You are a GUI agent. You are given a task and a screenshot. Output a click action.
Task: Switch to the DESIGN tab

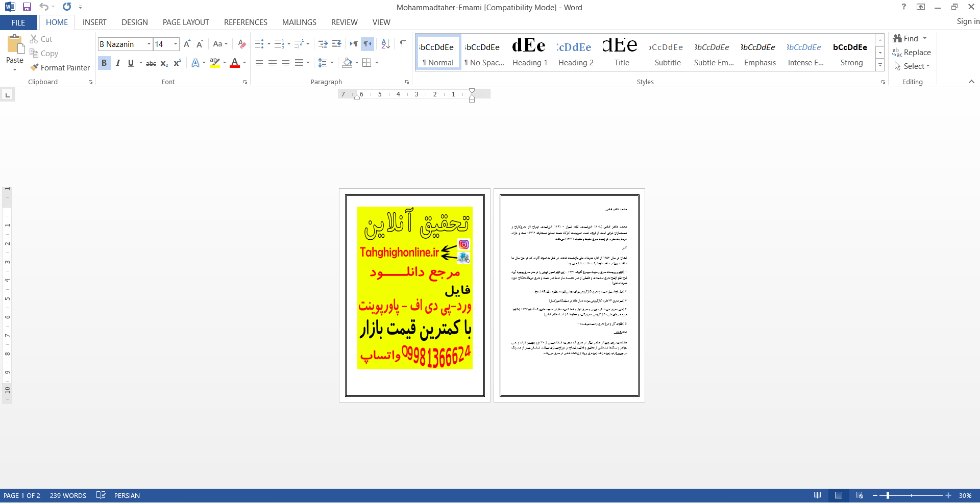click(x=135, y=22)
